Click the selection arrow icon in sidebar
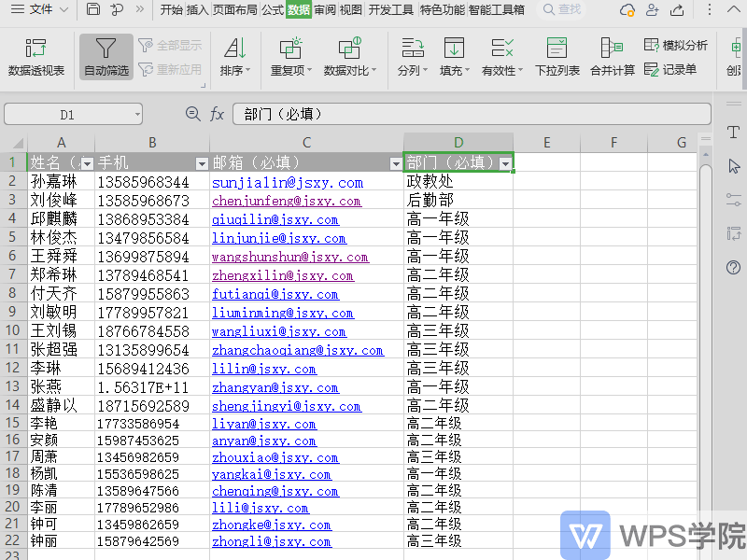This screenshot has height=560, width=747. coord(734,166)
